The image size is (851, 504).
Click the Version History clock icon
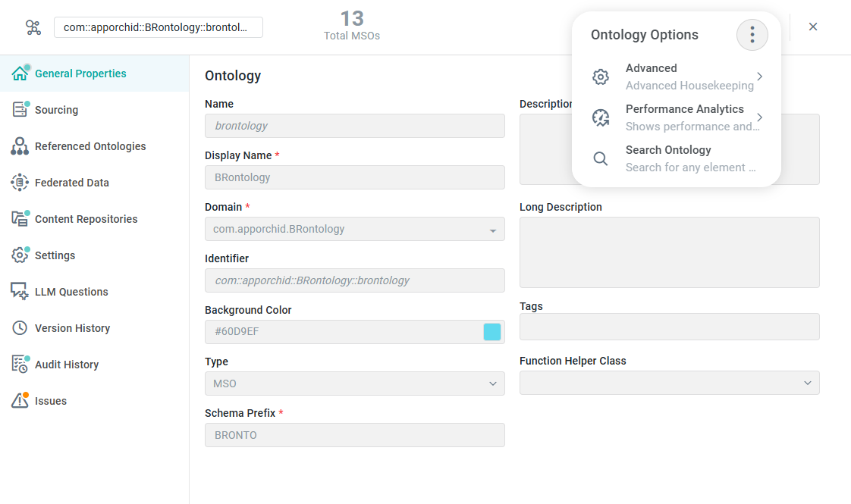(x=20, y=327)
